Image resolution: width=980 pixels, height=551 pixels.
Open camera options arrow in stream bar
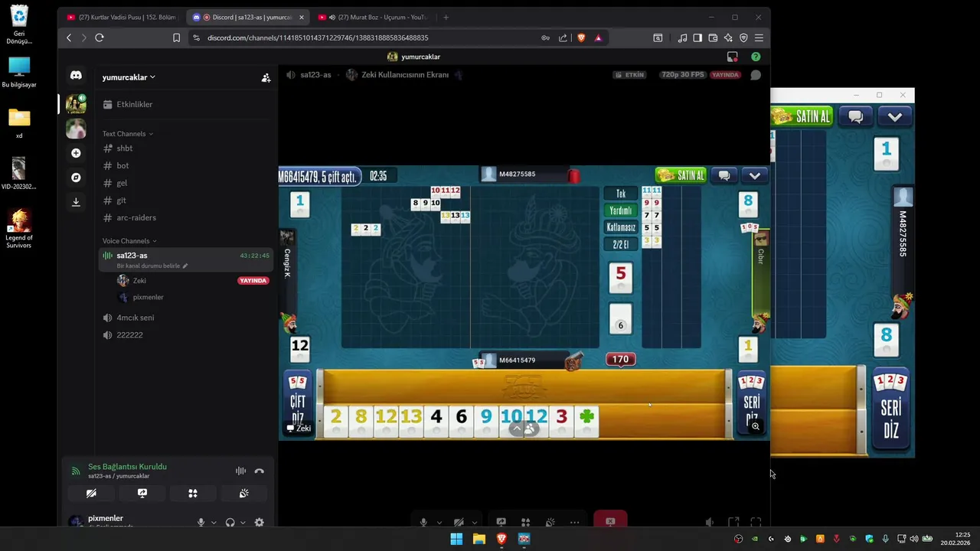475,523
